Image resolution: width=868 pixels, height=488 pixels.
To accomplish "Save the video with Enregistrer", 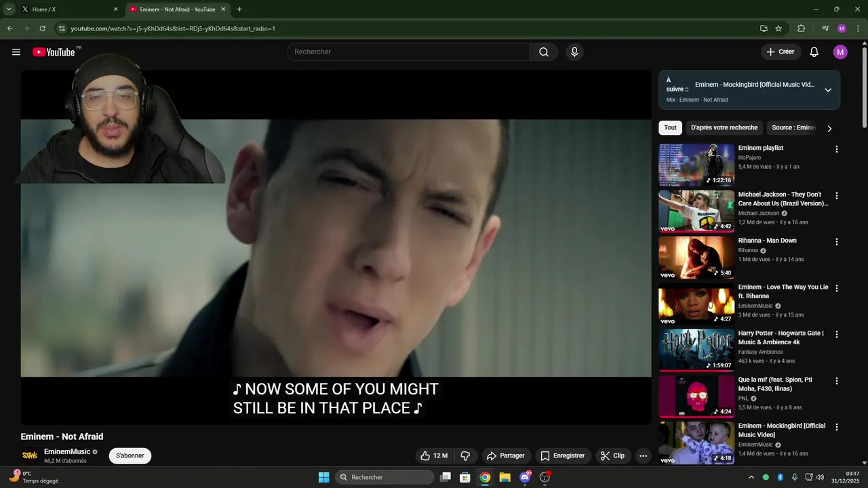I will point(562,455).
